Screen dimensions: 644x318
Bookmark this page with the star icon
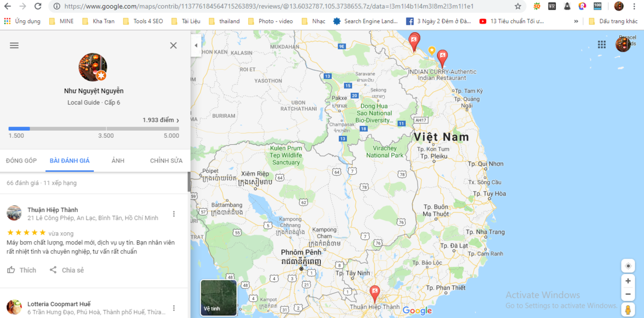[518, 6]
